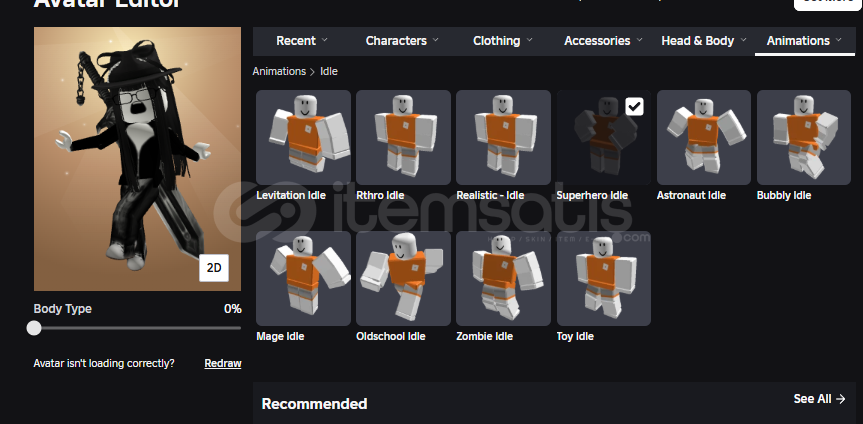Uncheck the Superhero Idle checkmark
Screen dimensions: 863x424
click(635, 107)
